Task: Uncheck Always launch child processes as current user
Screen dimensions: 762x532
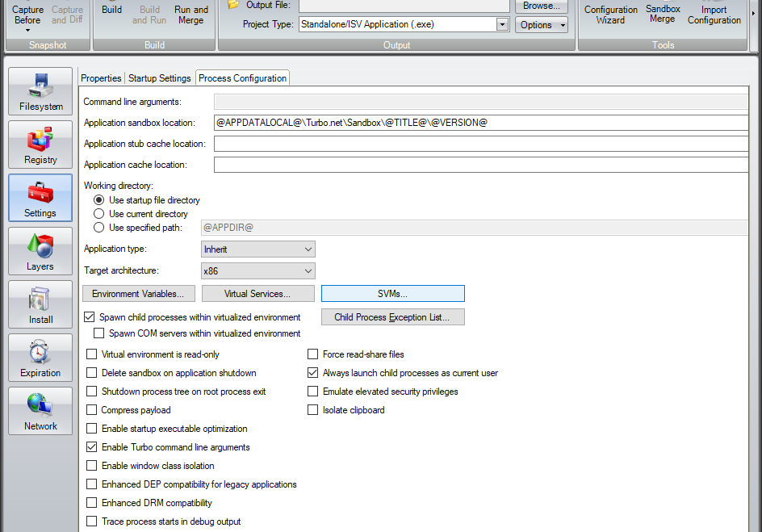Action: pyautogui.click(x=313, y=373)
